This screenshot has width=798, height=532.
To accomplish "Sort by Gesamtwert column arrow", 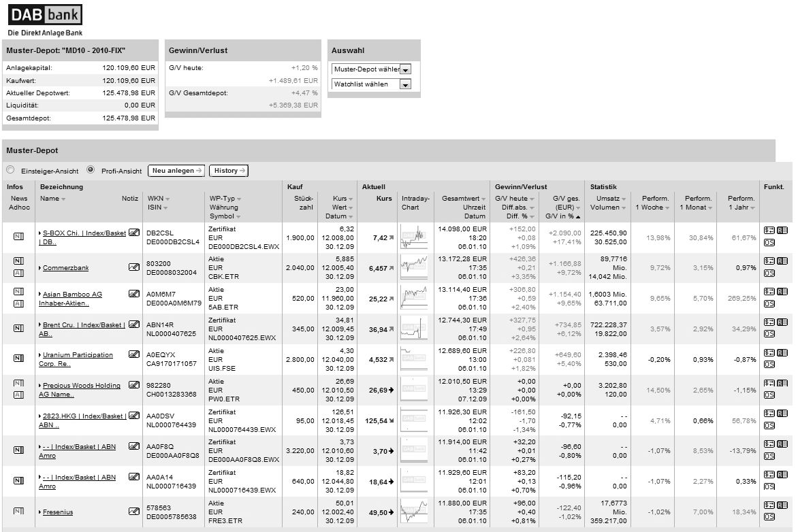I will (483, 199).
